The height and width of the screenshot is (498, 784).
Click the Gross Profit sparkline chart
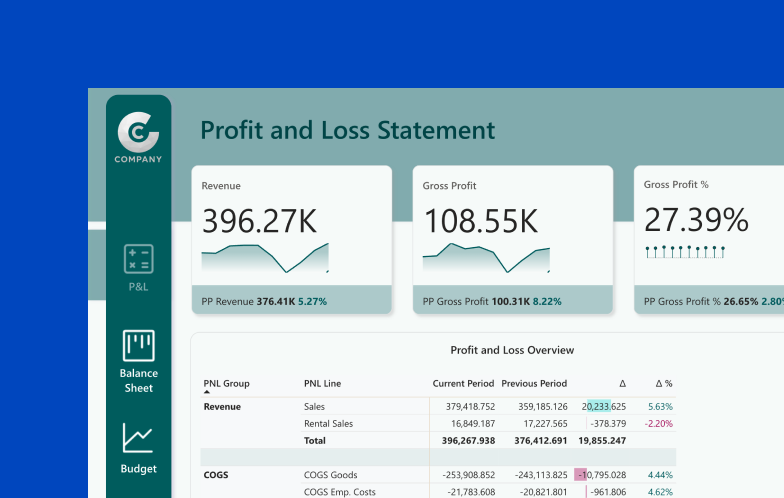(486, 257)
